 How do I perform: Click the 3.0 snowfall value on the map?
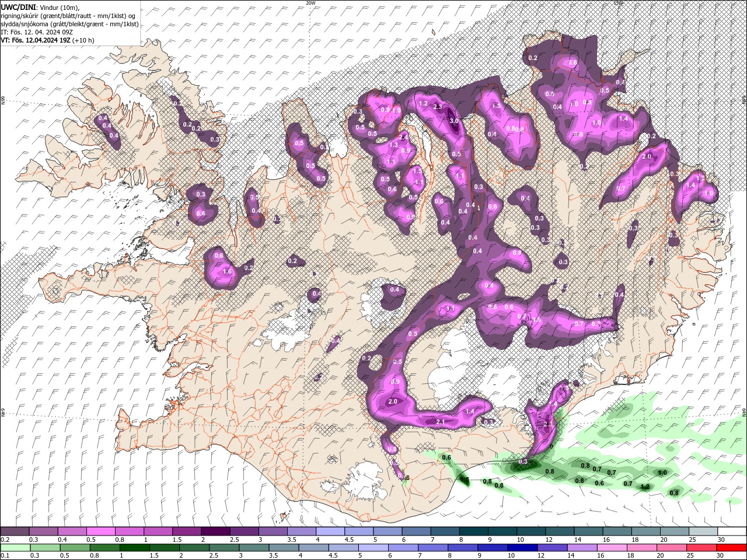(x=455, y=121)
